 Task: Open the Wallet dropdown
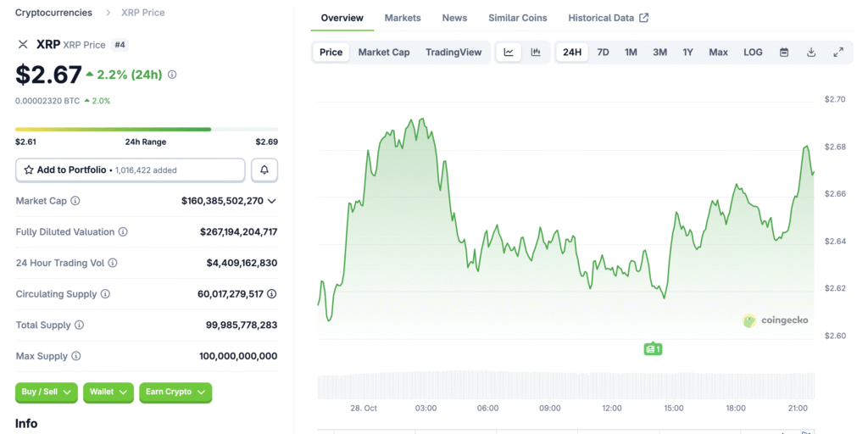pyautogui.click(x=108, y=392)
